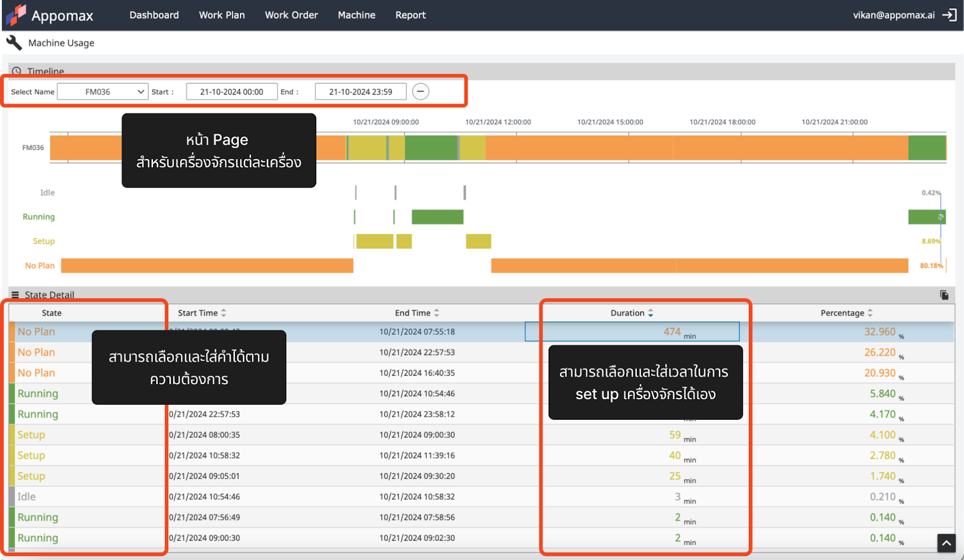Sort by End Time column arrows
The width and height of the screenshot is (964, 560).
[x=436, y=313]
